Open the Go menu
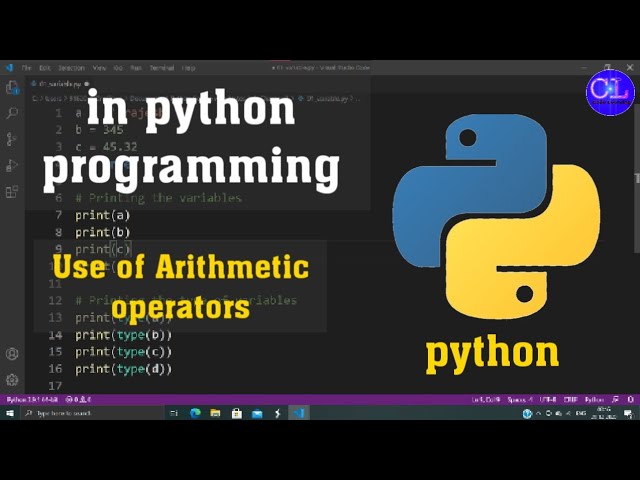 tap(118, 68)
